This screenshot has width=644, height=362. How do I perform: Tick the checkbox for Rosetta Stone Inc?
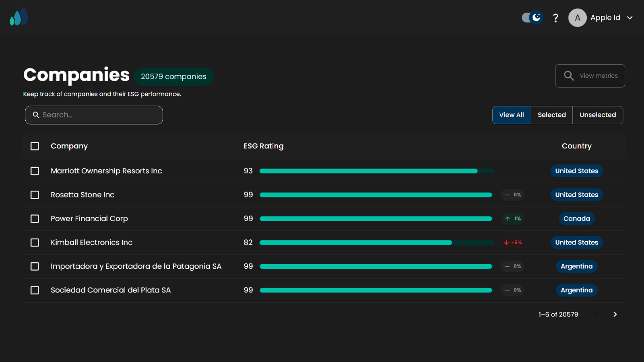35,195
